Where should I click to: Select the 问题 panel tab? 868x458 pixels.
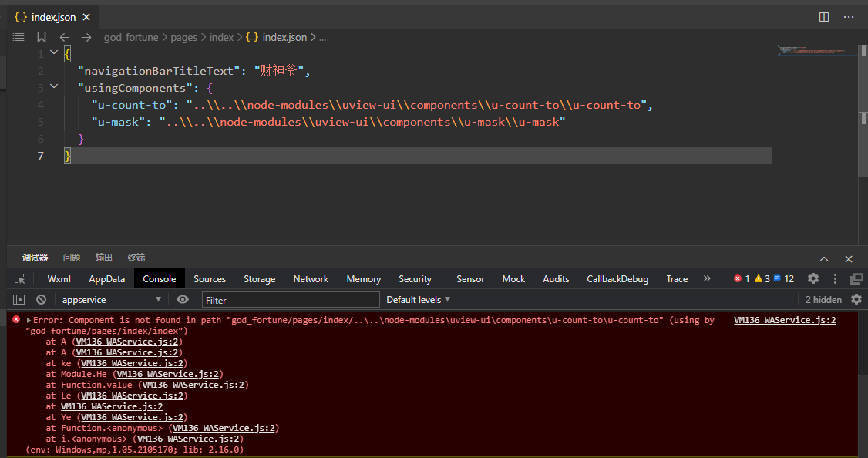(x=72, y=258)
